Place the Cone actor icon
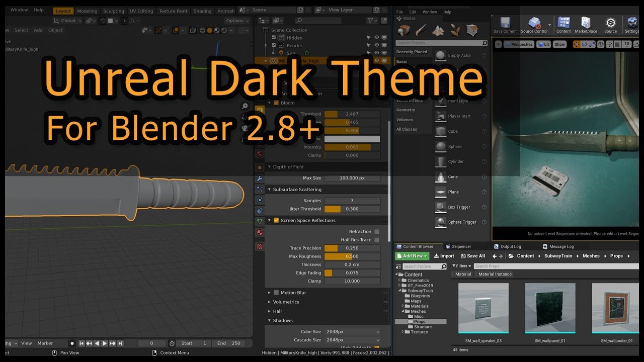 point(440,176)
